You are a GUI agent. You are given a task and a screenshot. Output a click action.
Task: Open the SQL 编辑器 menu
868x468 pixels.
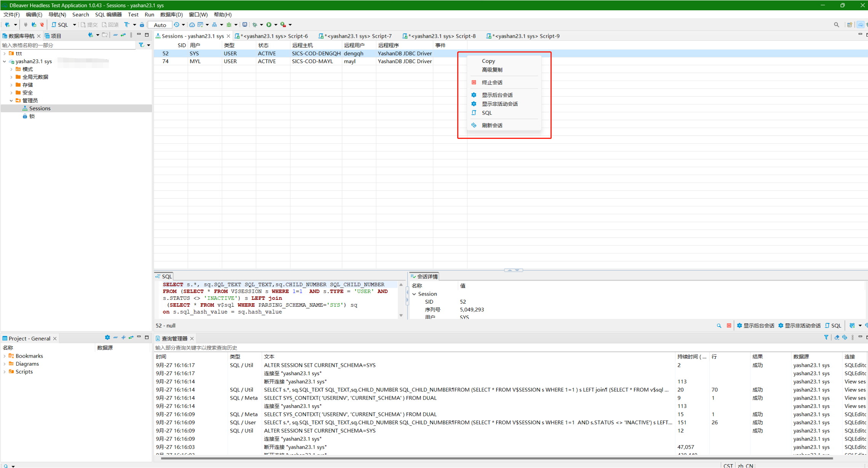[x=108, y=14]
